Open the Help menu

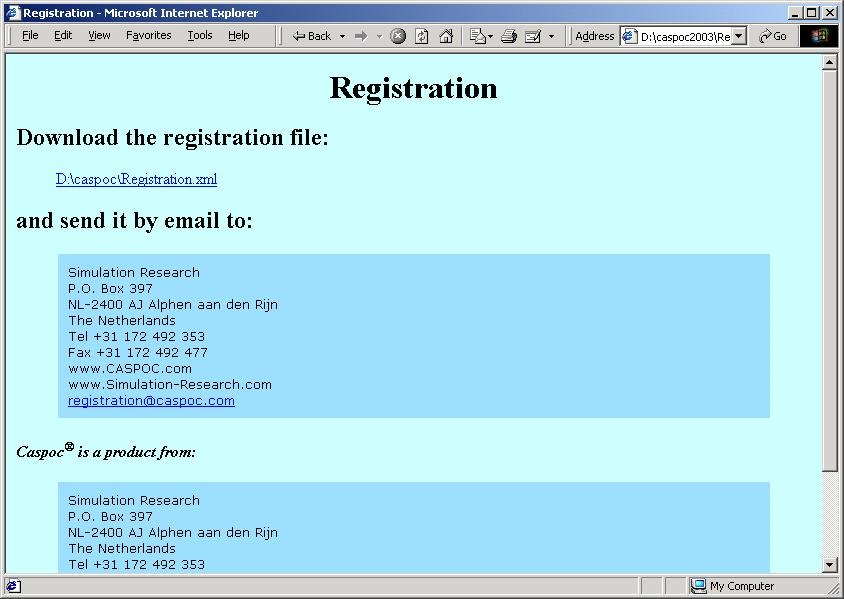pos(238,36)
